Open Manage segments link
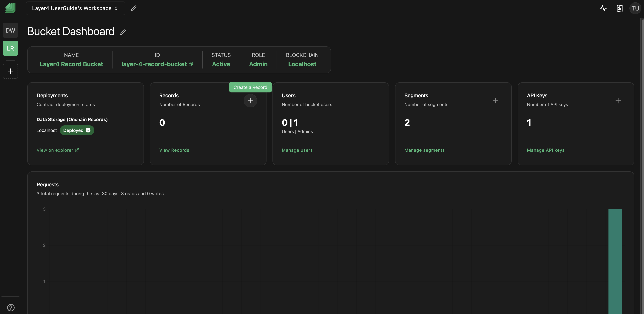This screenshot has width=644, height=314. tap(424, 150)
